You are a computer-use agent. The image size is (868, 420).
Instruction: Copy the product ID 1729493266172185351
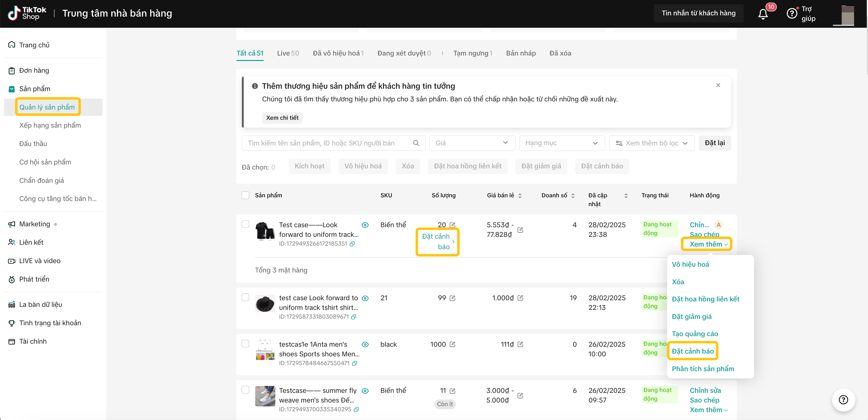tap(352, 244)
